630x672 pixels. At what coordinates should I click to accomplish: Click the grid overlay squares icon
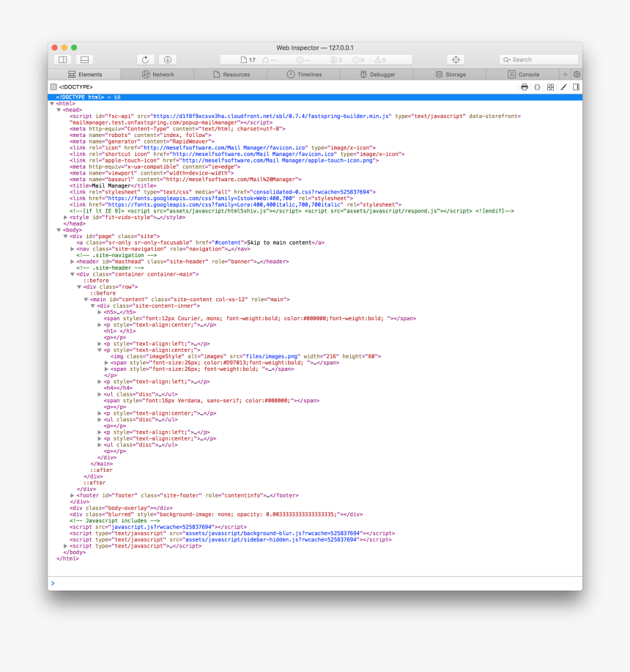(x=550, y=86)
